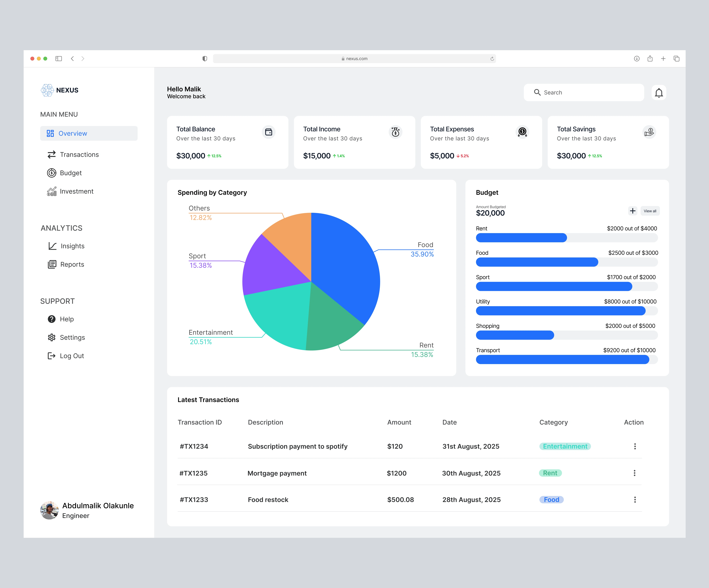Log Out from the sidebar
Screen dimensions: 709x588
[72, 356]
